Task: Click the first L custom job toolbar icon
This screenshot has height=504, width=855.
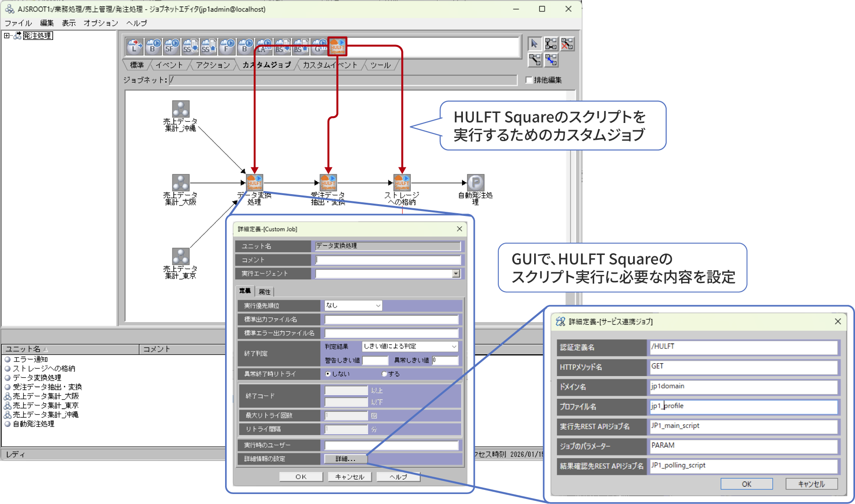Action: click(134, 46)
